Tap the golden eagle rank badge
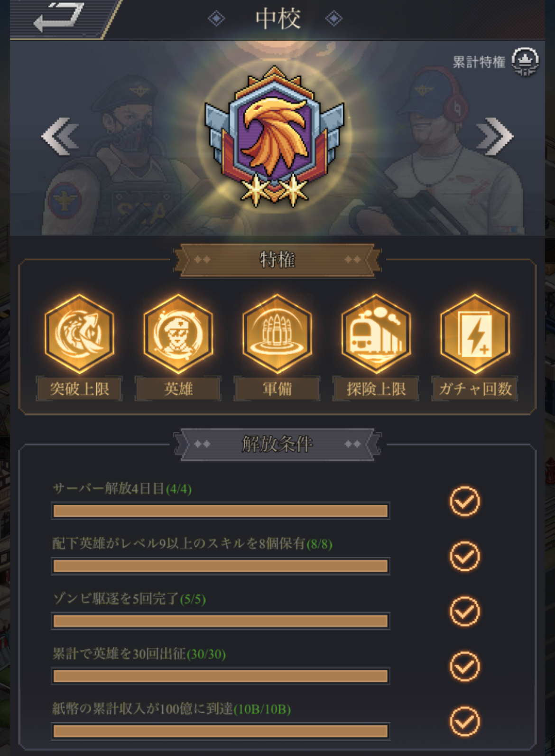 pos(274,136)
